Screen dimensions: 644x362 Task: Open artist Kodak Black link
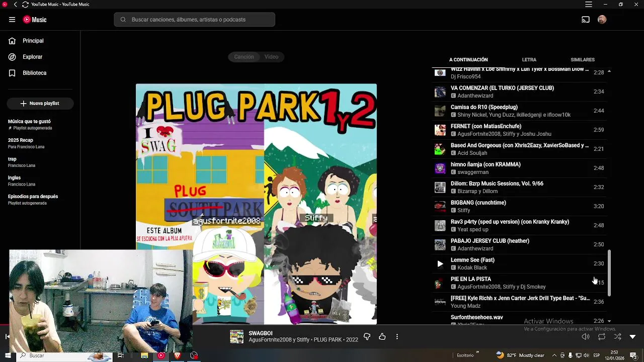(472, 267)
